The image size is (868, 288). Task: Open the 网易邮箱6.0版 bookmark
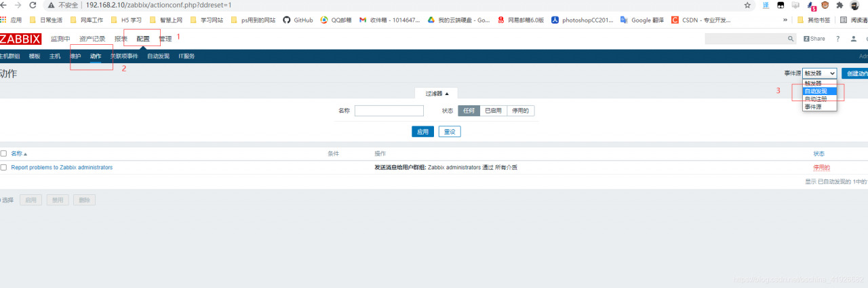click(521, 20)
